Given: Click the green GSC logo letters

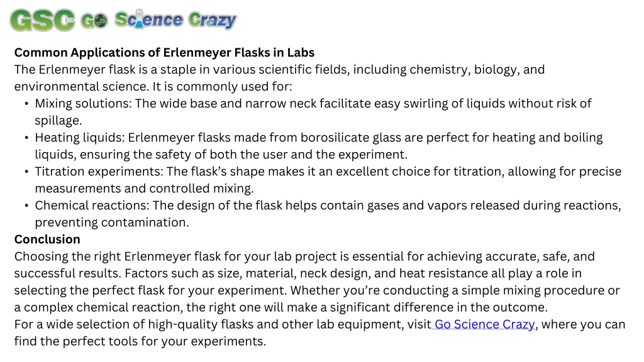Looking at the screenshot, I should pos(42,19).
